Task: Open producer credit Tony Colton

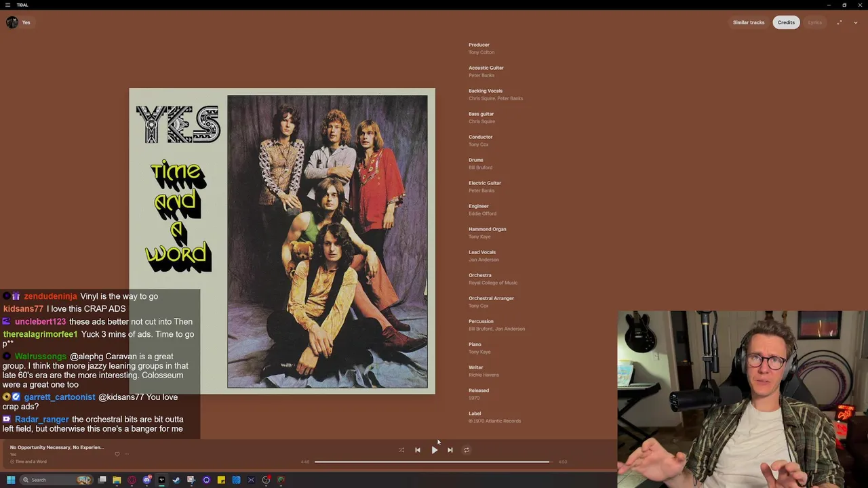Action: (x=481, y=52)
